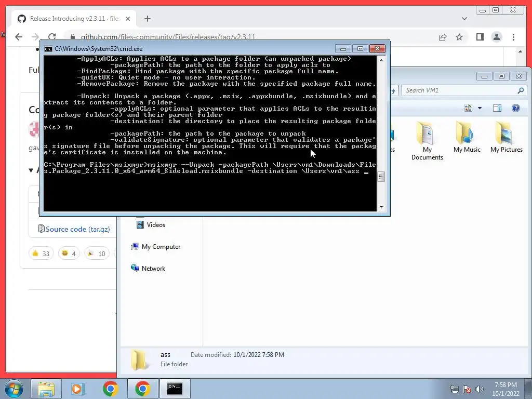
Task: Open cmd.exe window system menu icon
Action: tap(48, 49)
